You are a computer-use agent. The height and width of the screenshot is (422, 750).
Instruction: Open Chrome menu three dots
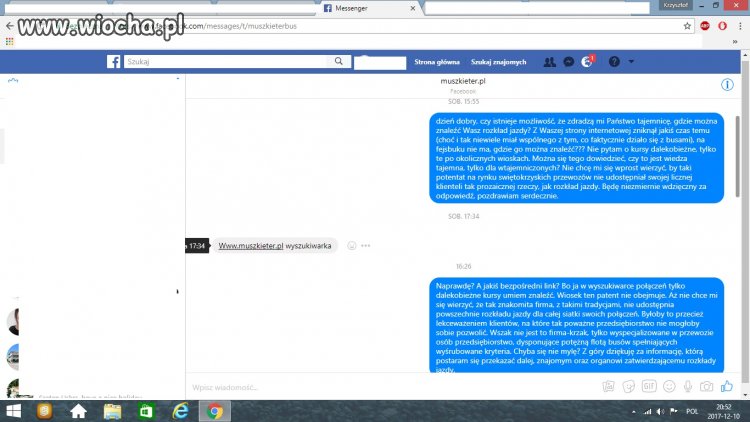click(x=740, y=26)
